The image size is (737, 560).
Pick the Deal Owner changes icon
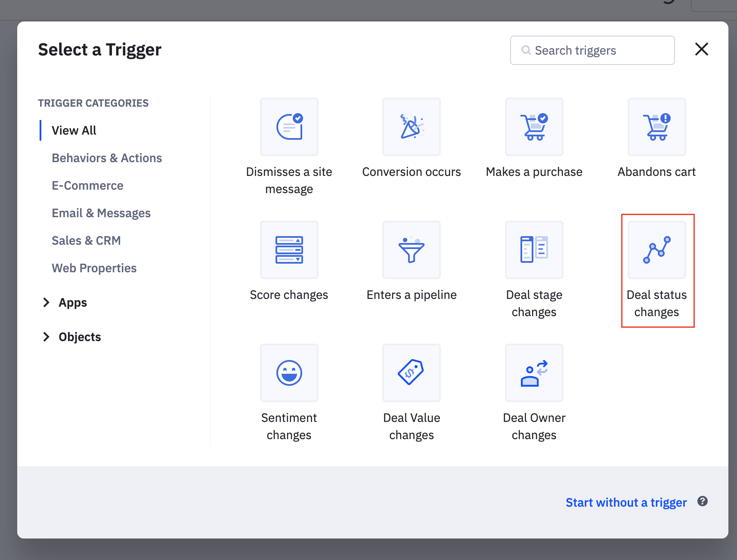point(534,373)
